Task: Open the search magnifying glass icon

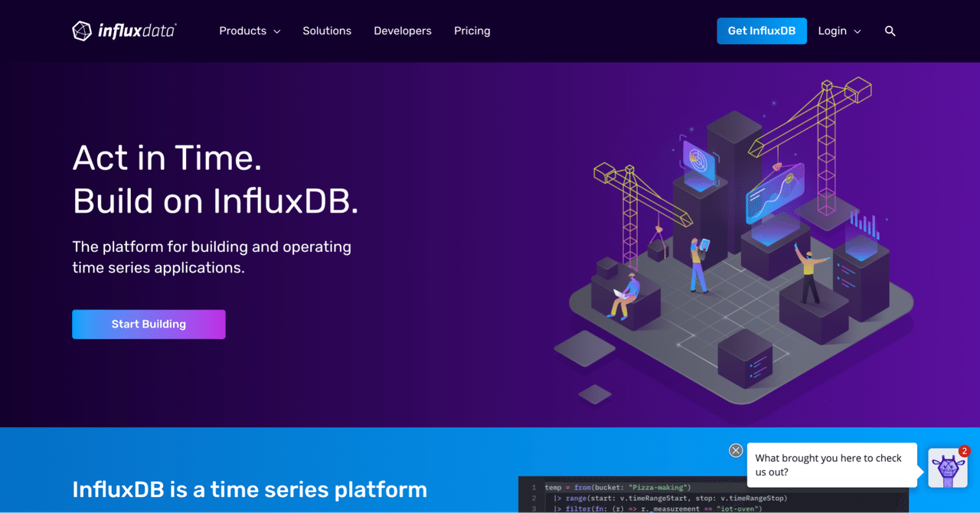Action: (x=890, y=31)
